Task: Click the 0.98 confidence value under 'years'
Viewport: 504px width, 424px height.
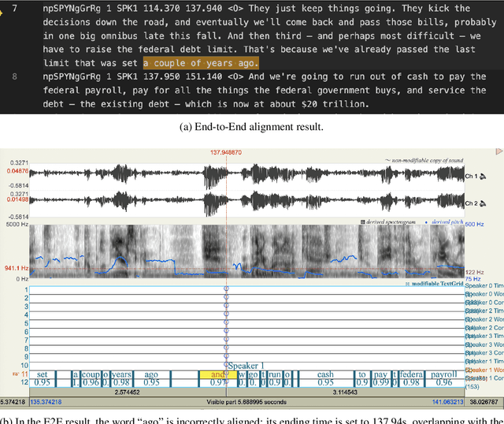Action: tap(121, 382)
